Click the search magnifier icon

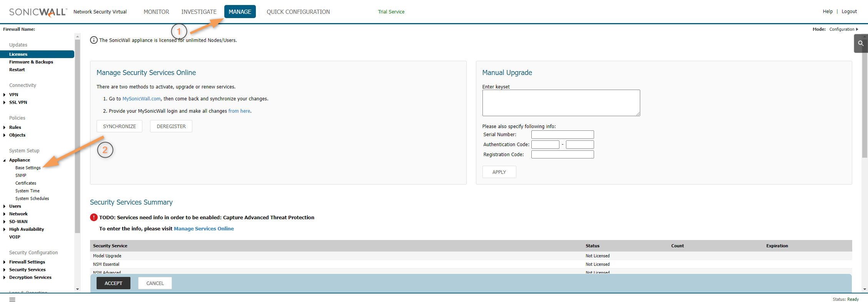[861, 43]
